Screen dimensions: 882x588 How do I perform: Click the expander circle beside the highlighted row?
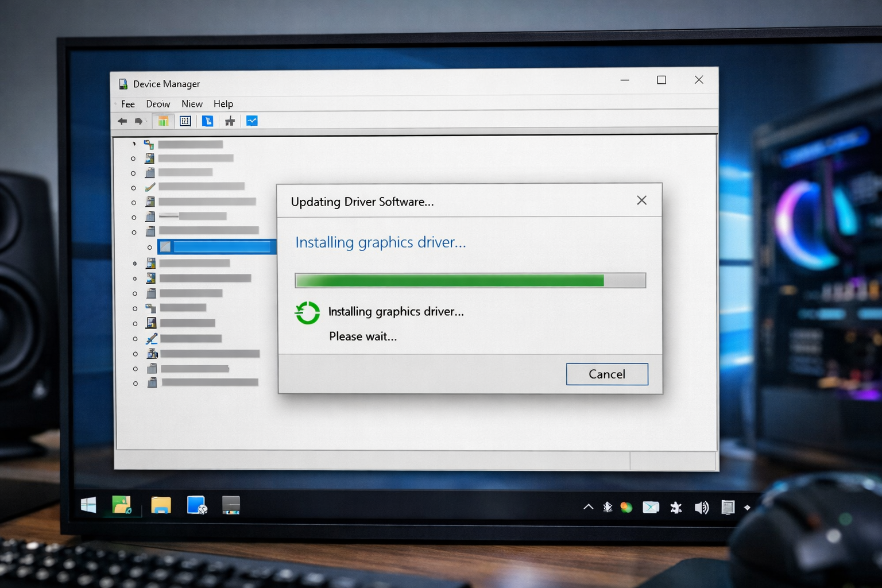pos(149,247)
